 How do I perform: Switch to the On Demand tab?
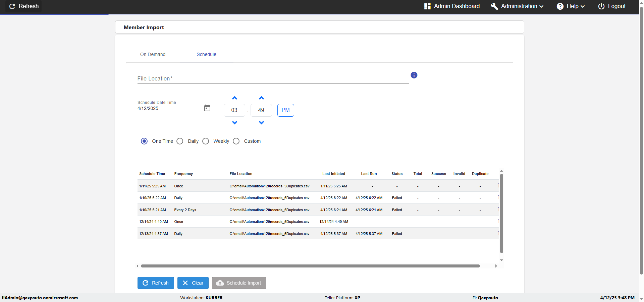153,54
